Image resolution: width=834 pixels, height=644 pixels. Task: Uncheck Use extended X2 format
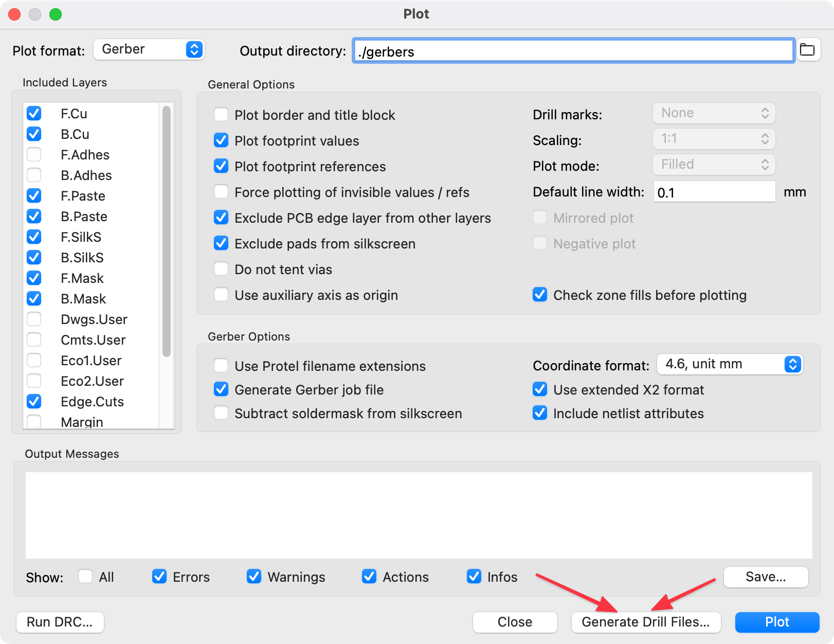[540, 389]
